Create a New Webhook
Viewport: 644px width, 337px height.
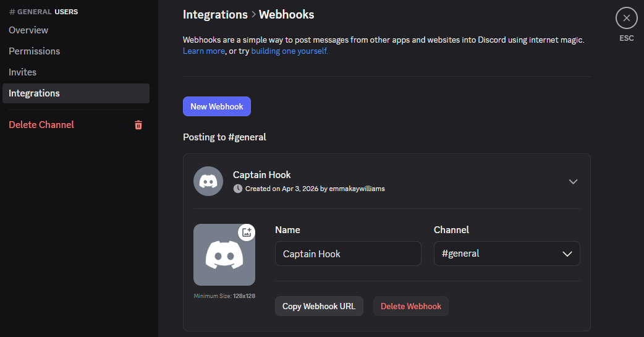click(x=217, y=106)
